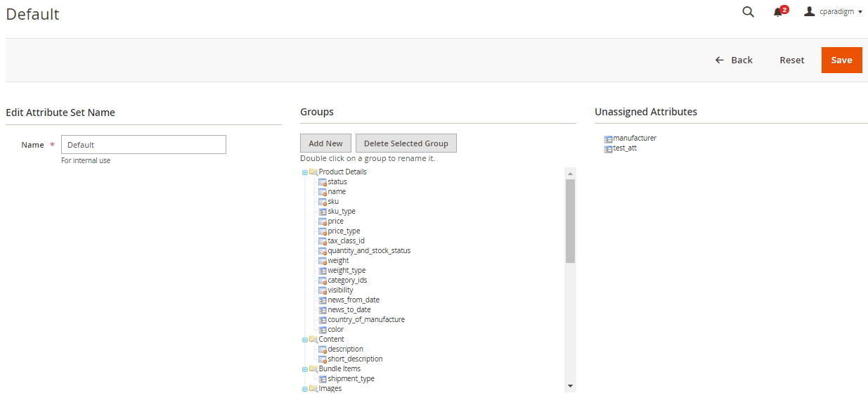Click the Content group folder icon

313,340
